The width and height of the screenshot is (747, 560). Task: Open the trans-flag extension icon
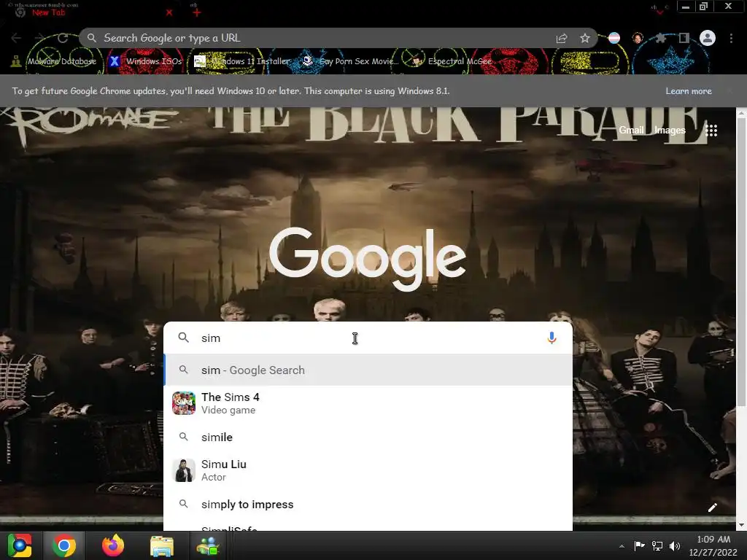click(614, 38)
